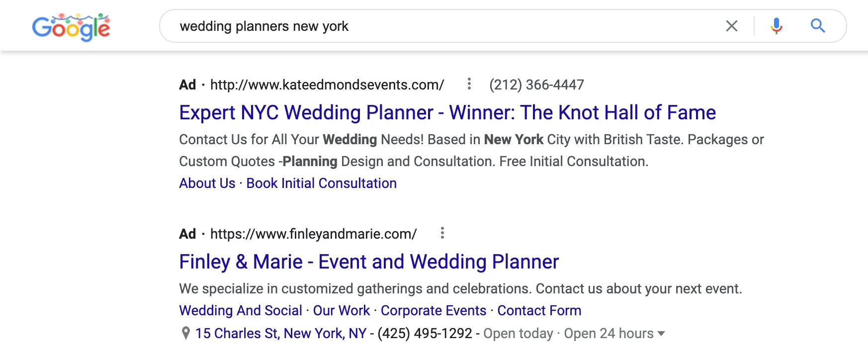This screenshot has height=362, width=868.
Task: Click the map pin location icon
Action: (x=186, y=333)
